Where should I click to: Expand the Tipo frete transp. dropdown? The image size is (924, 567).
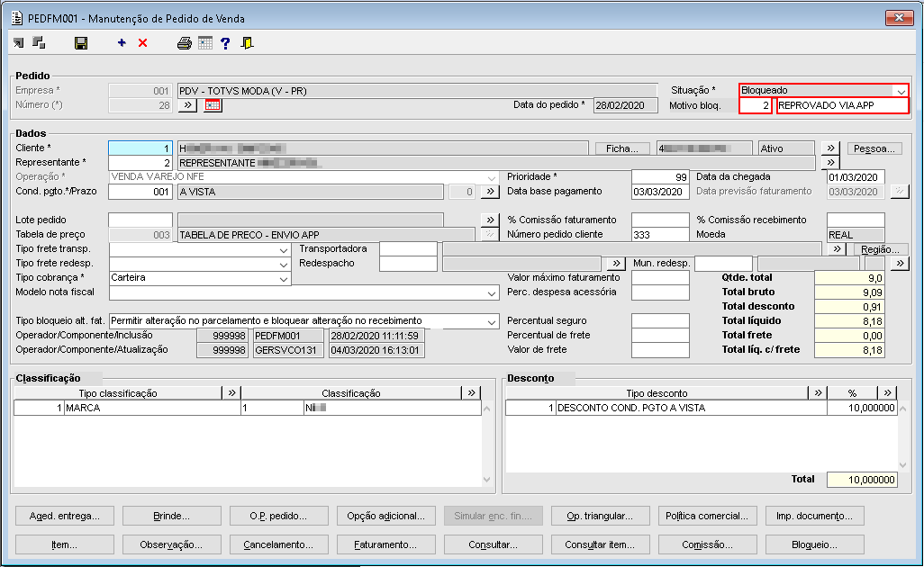pos(284,249)
